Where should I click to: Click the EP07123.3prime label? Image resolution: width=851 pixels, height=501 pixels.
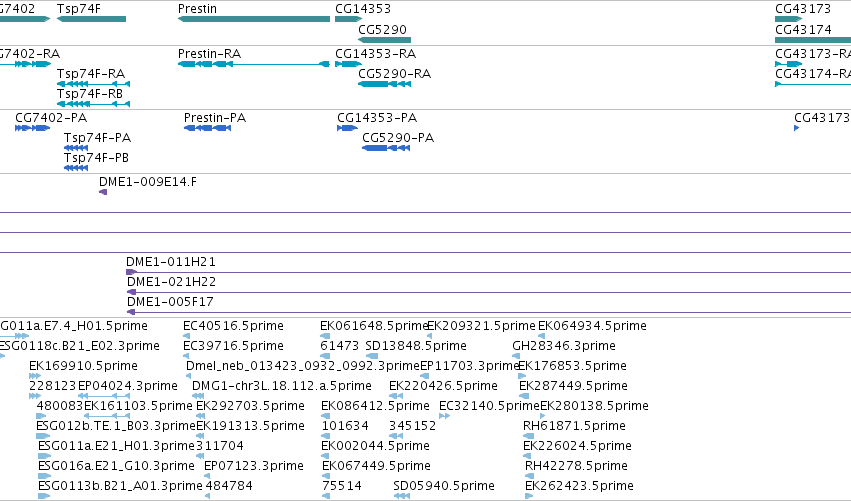(253, 466)
